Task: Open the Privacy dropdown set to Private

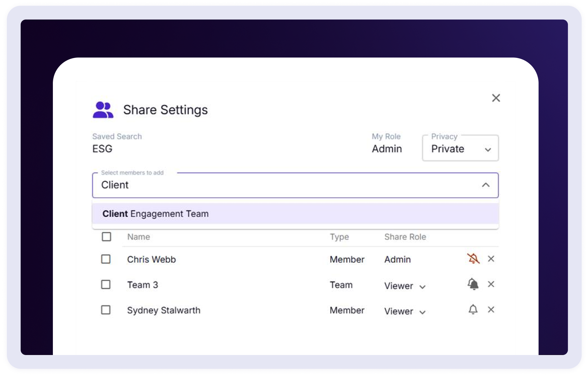Action: [460, 148]
